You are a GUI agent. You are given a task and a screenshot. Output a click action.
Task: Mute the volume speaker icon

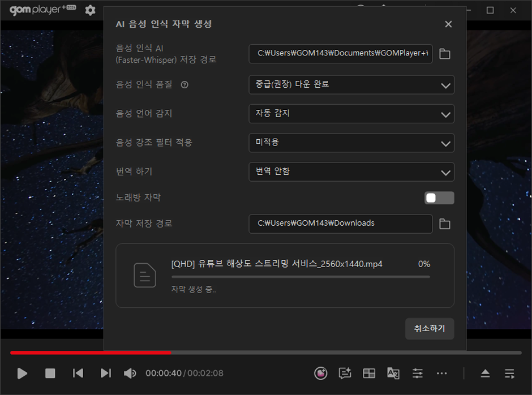[x=130, y=373]
